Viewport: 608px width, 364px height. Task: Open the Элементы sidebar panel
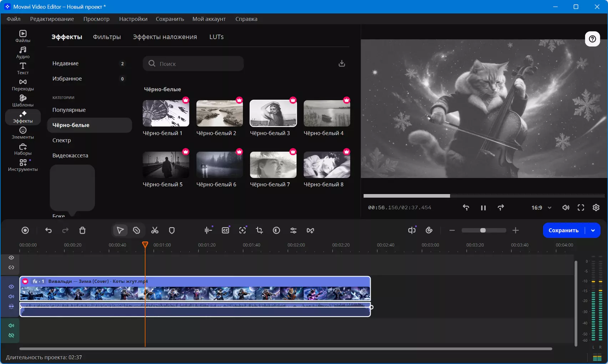point(23,133)
